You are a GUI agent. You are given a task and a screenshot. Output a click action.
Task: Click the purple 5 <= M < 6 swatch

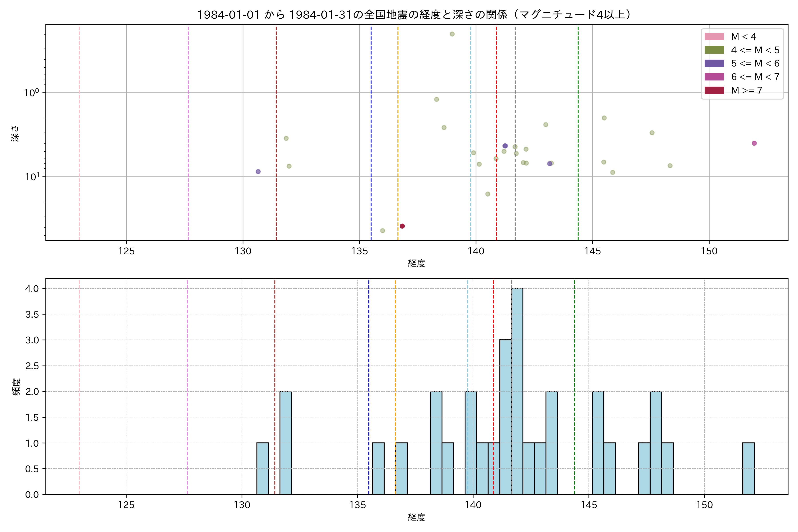pos(714,63)
